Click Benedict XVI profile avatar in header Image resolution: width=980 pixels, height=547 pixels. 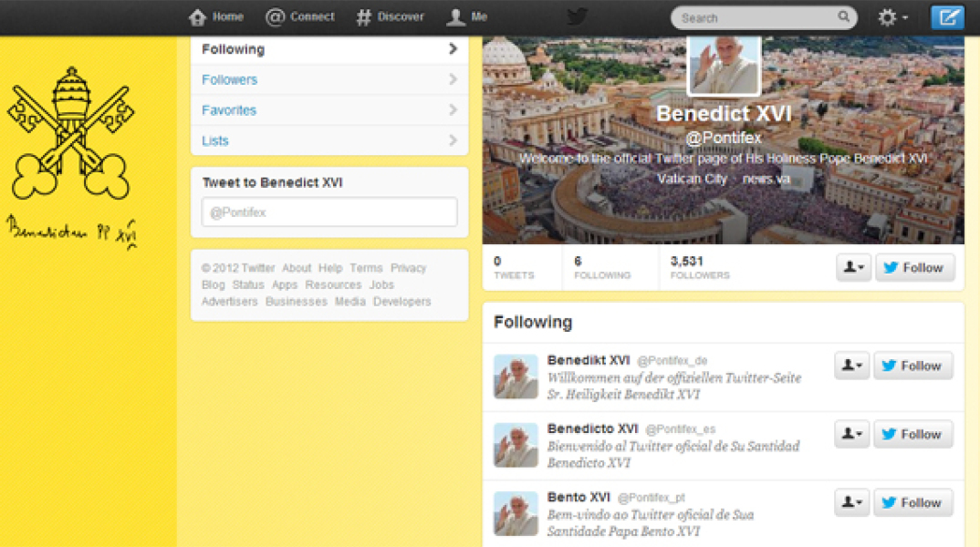tap(724, 65)
